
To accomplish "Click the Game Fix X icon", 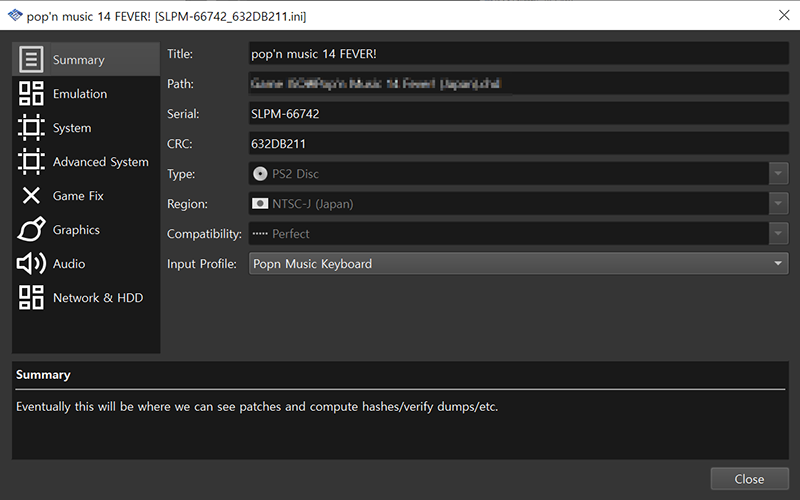I will click(31, 195).
